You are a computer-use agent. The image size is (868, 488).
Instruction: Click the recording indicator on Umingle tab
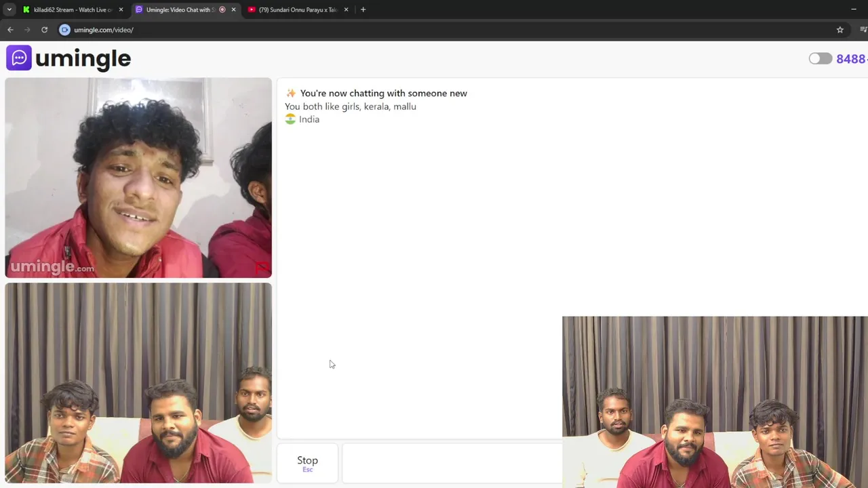pos(222,9)
